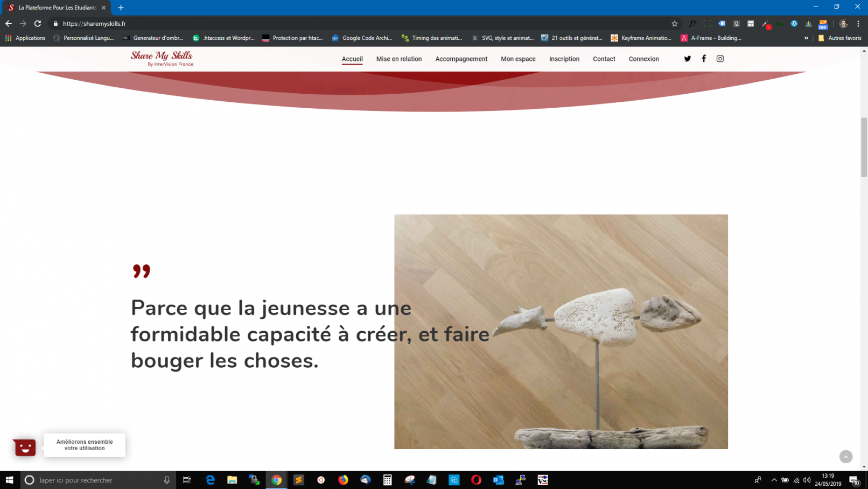868x489 pixels.
Task: Reload the page
Action: (38, 24)
